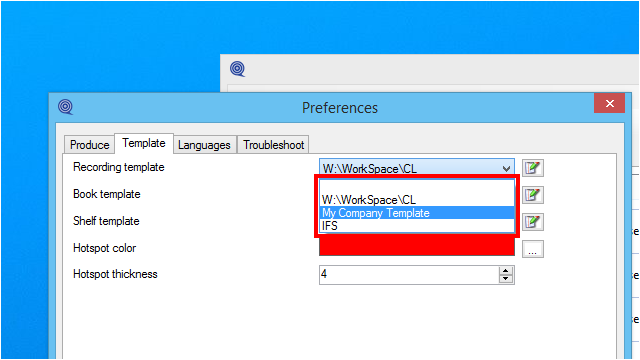Collapse the Recording template dropdown arrow
The height and width of the screenshot is (360, 640).
(x=506, y=169)
